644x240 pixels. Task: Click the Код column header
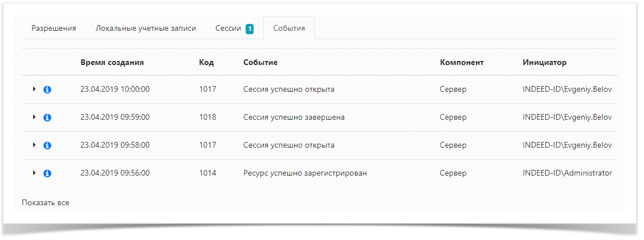coord(206,62)
